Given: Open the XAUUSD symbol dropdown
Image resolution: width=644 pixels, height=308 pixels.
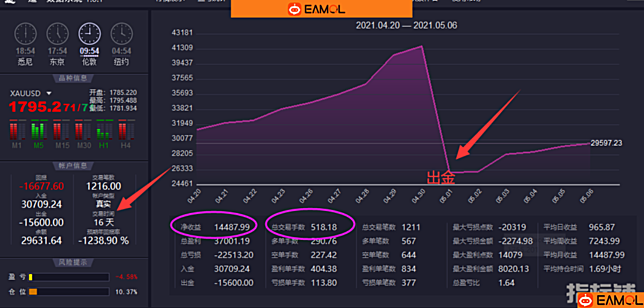Looking at the screenshot, I should (x=50, y=93).
